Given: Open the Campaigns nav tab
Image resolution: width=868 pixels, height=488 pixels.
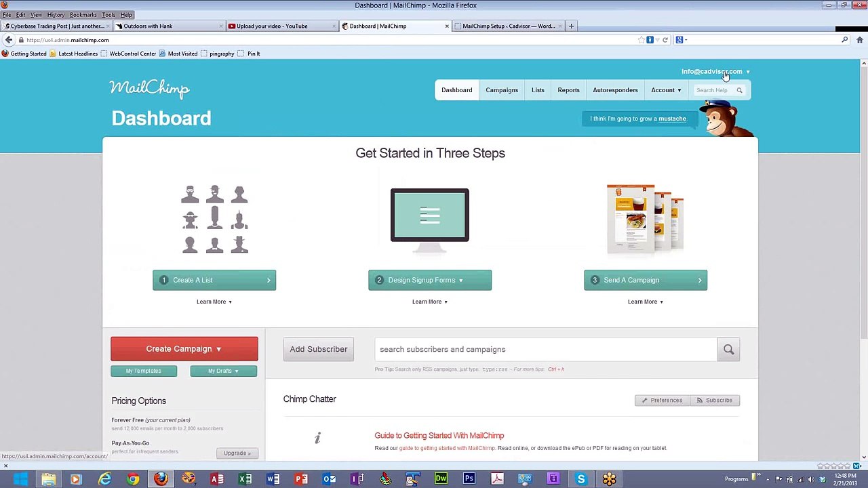Looking at the screenshot, I should [502, 90].
